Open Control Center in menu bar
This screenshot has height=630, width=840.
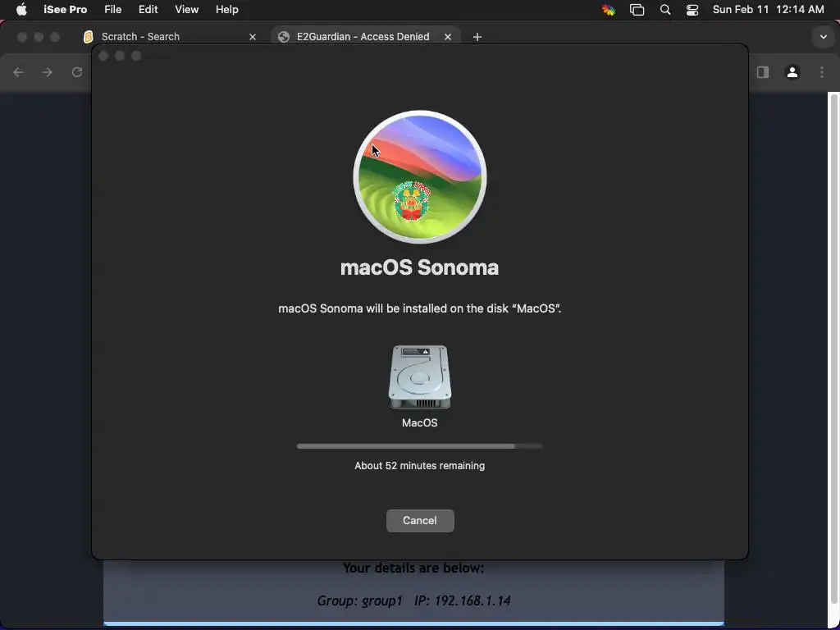click(x=692, y=10)
